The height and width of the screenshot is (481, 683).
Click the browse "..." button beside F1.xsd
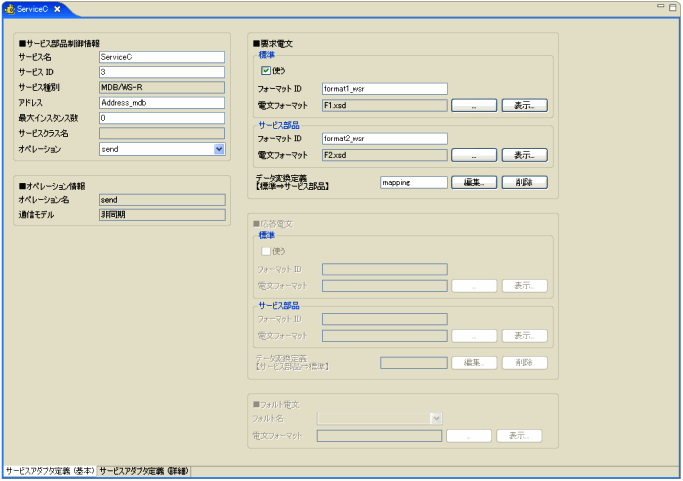click(474, 104)
